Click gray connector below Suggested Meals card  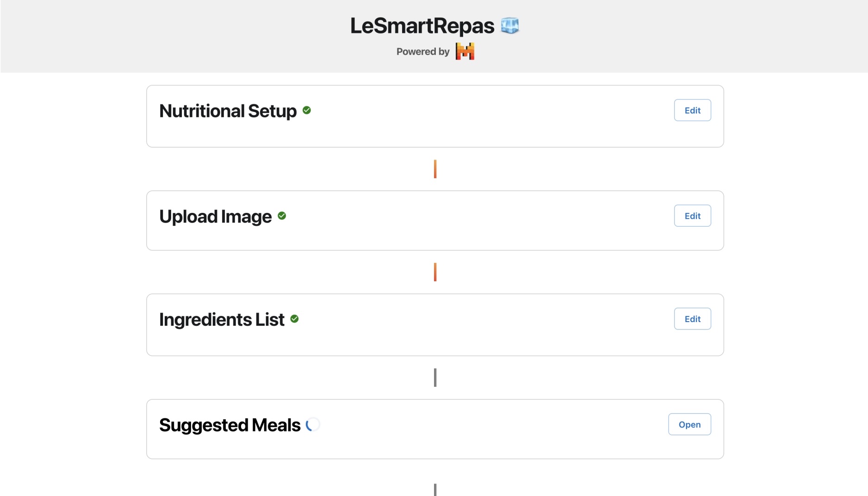(435, 490)
